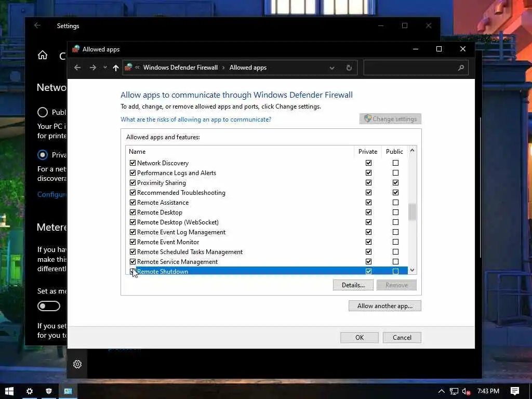The height and width of the screenshot is (399, 532).
Task: Open Configure firewall link in Settings
Action: coord(52,194)
